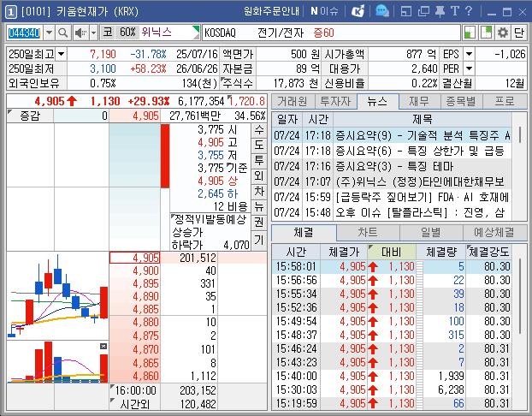Click the duplicate window icon in title bar
The image size is (532, 416).
(x=423, y=12)
